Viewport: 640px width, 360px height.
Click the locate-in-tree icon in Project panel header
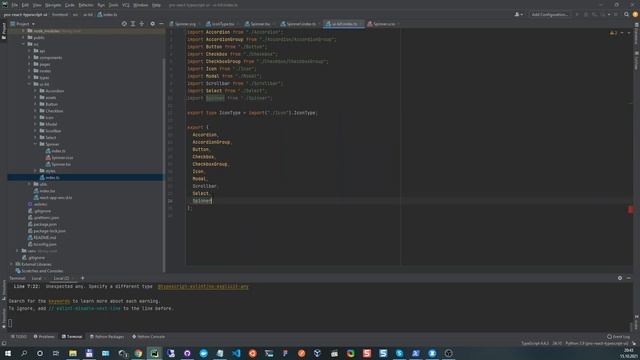124,24
